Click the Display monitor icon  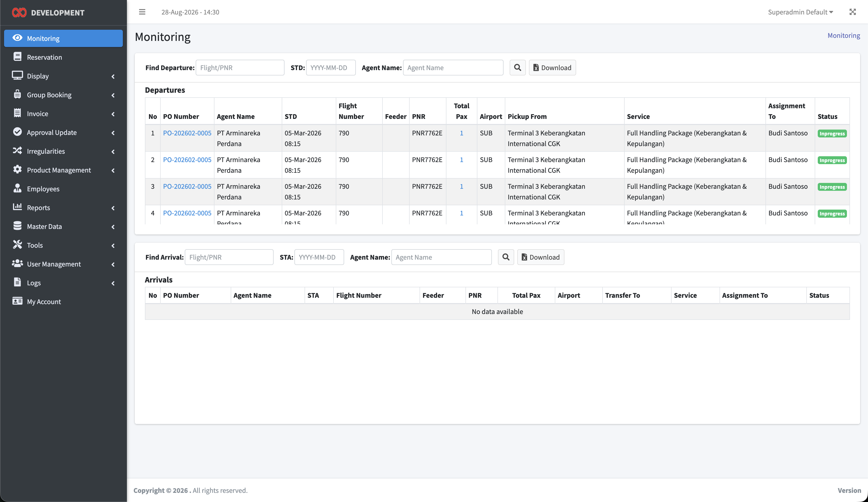[17, 75]
